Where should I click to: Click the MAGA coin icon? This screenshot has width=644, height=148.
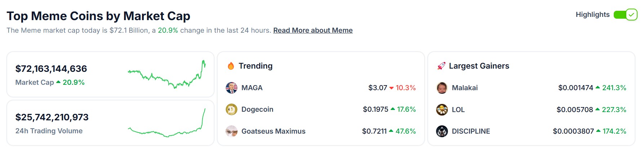coord(231,88)
